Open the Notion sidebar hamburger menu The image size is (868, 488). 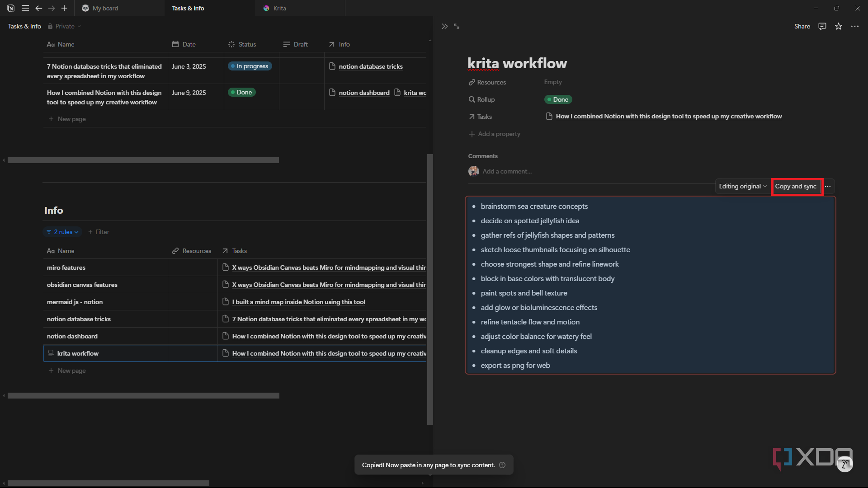pyautogui.click(x=25, y=8)
